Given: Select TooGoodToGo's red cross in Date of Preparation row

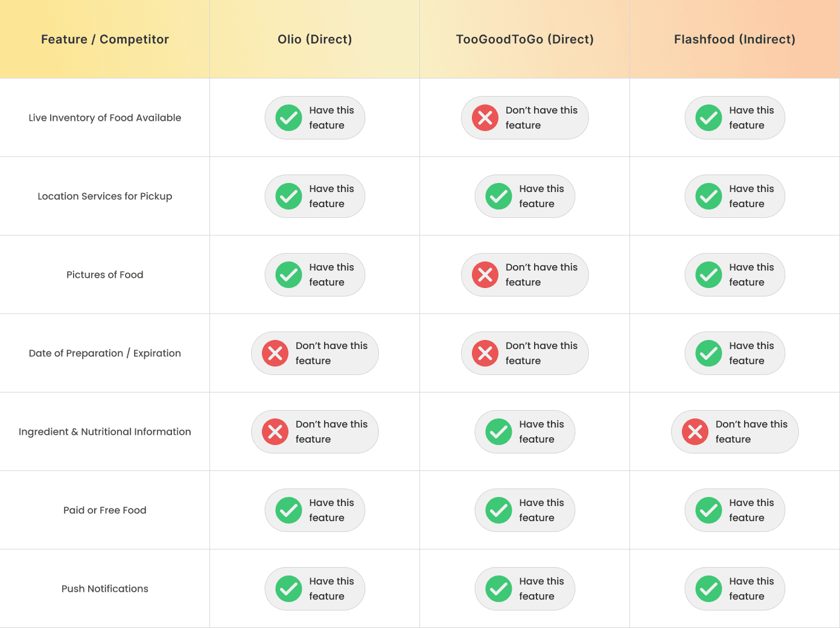Looking at the screenshot, I should [x=485, y=353].
